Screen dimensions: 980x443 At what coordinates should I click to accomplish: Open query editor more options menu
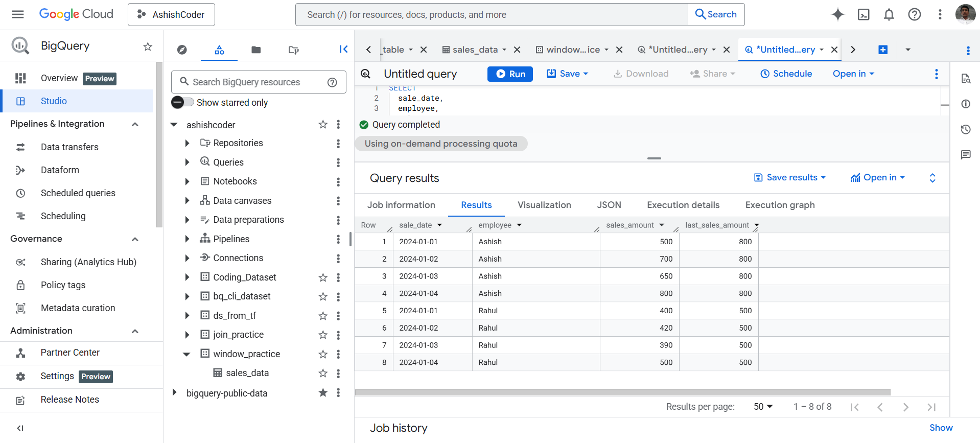(937, 74)
